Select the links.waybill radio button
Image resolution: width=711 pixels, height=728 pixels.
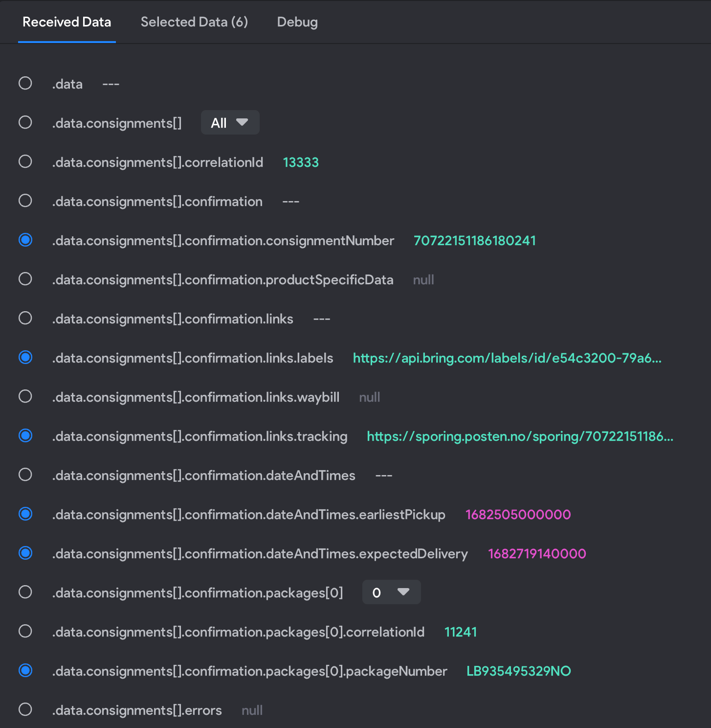(x=25, y=396)
